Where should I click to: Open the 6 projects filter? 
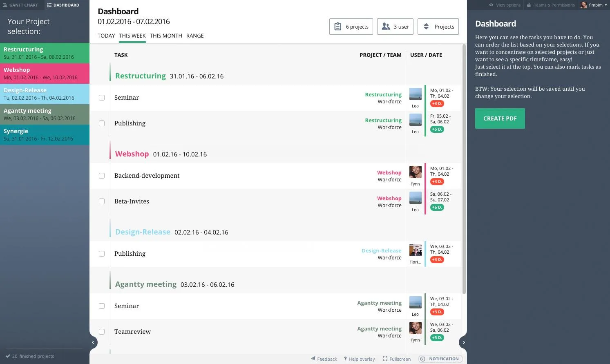351,27
